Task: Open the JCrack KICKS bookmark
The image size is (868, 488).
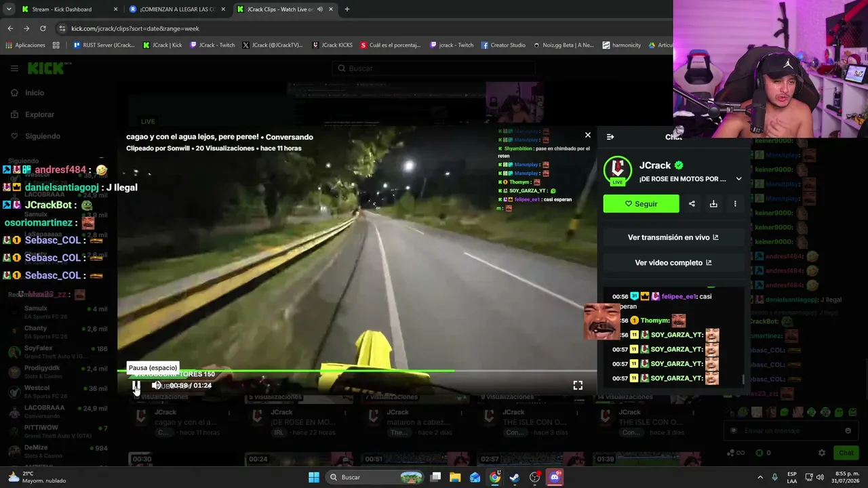Action: pos(332,45)
